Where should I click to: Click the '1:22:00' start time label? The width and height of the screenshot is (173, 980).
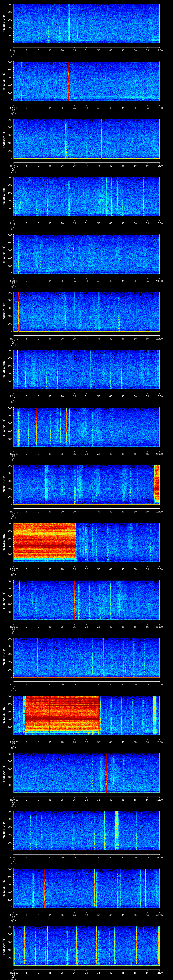(14, 396)
